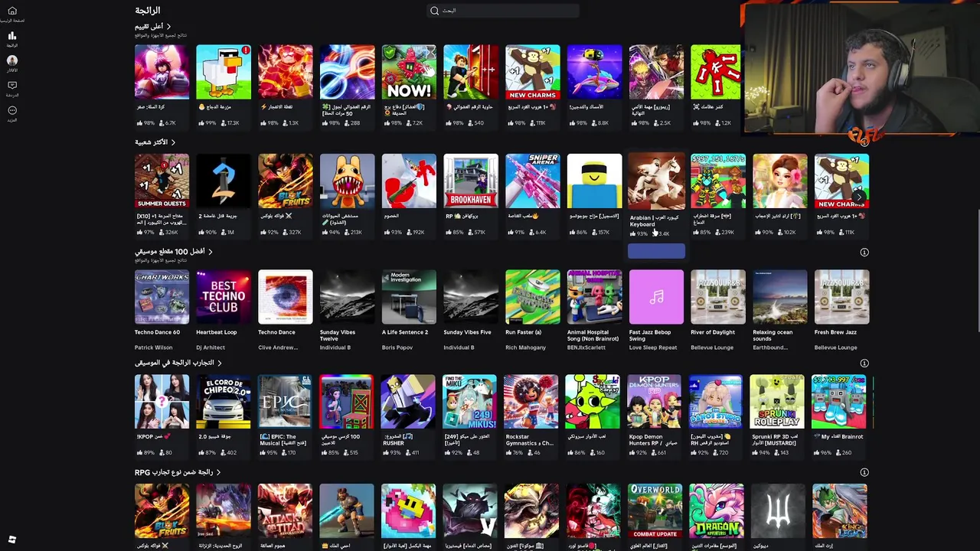Show info for the top 100 music section
980x551 pixels.
pyautogui.click(x=864, y=252)
